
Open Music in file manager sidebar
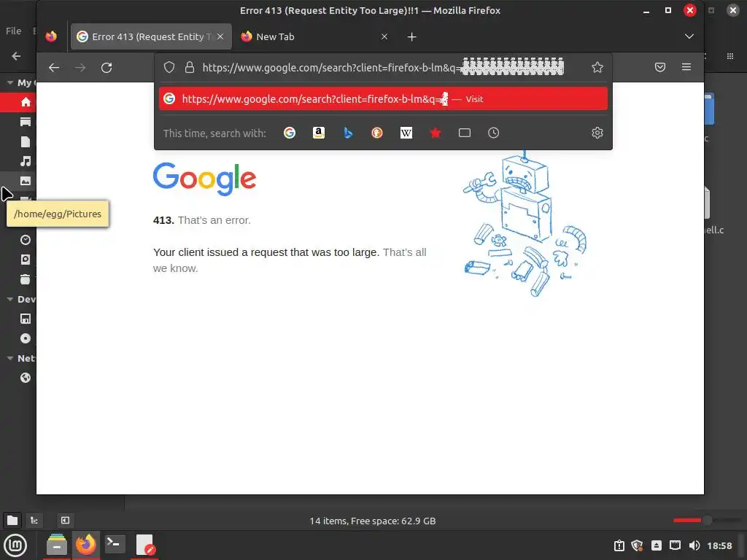pyautogui.click(x=26, y=161)
